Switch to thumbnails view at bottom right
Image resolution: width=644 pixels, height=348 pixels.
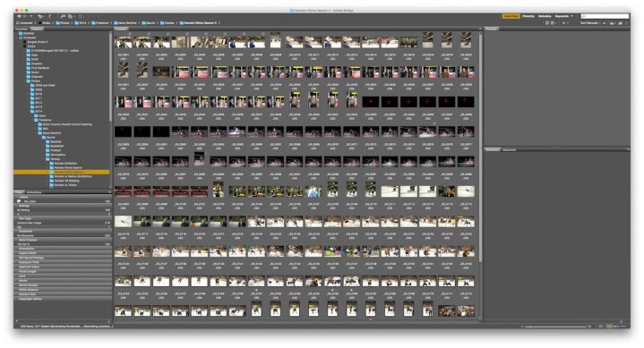coord(609,327)
